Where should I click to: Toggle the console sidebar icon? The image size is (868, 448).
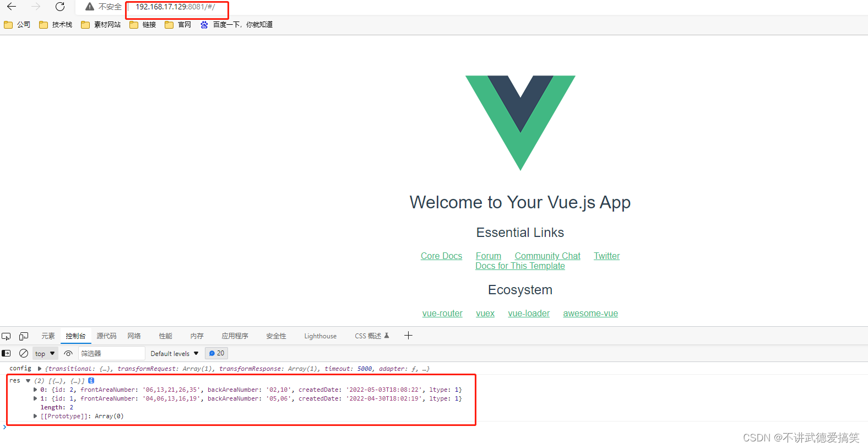7,353
